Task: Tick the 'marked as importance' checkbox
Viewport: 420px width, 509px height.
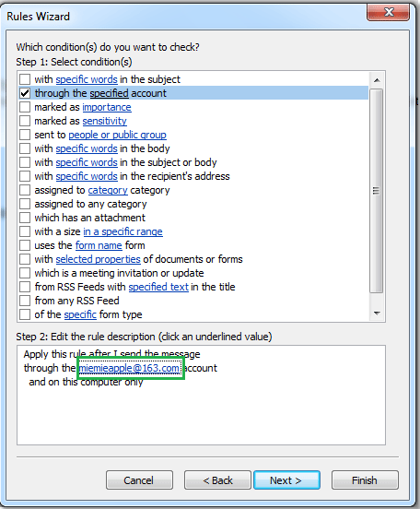Action: tap(25, 107)
